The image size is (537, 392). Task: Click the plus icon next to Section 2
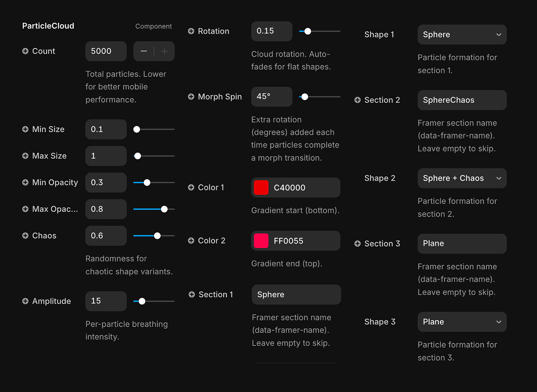click(357, 100)
